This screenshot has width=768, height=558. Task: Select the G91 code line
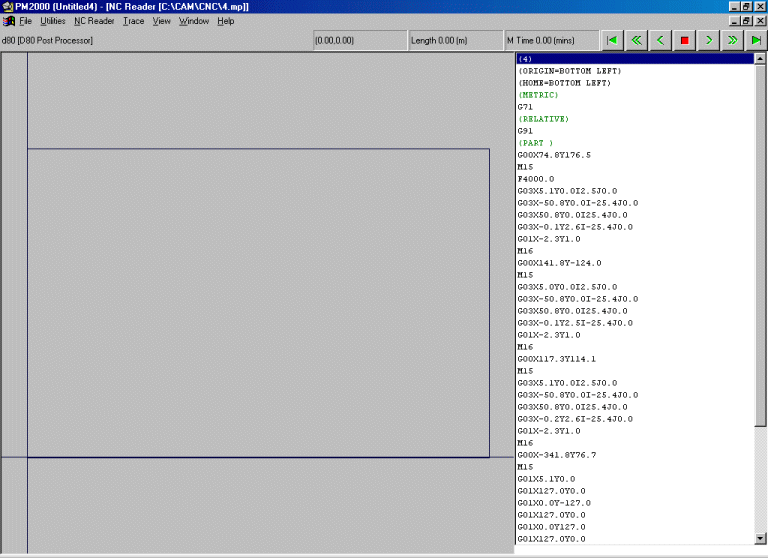pyautogui.click(x=635, y=131)
